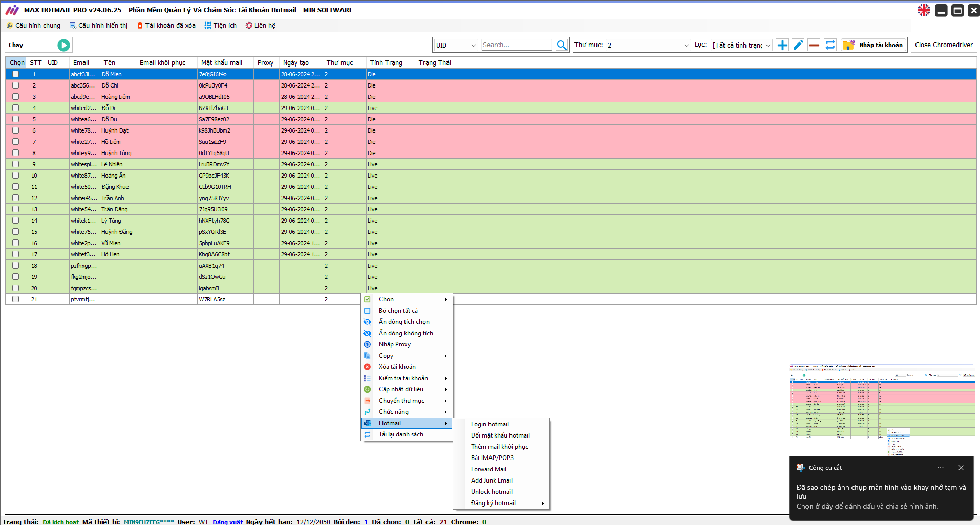This screenshot has width=980, height=525.
Task: Click the green Run play icon
Action: (x=63, y=45)
